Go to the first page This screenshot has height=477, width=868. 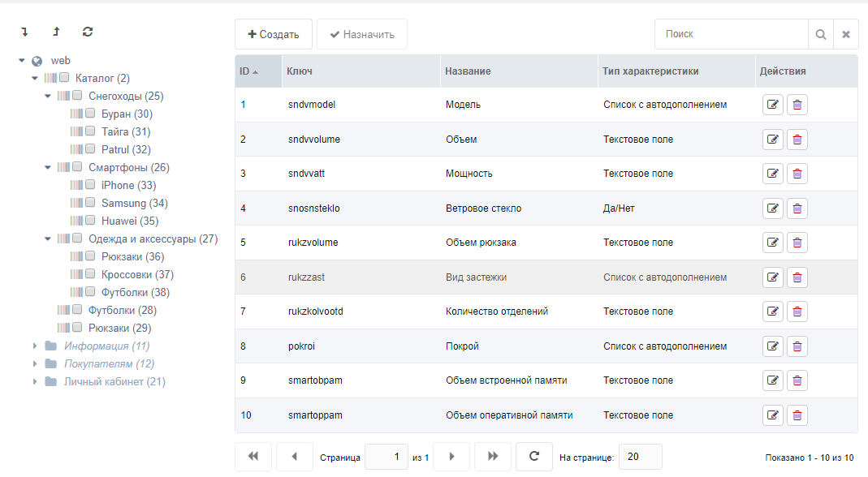(253, 457)
